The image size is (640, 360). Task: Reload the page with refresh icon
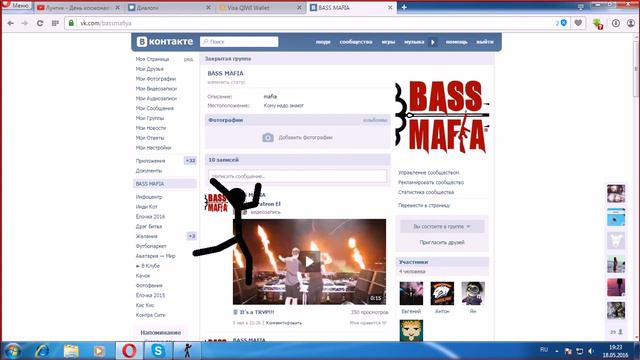(40, 23)
